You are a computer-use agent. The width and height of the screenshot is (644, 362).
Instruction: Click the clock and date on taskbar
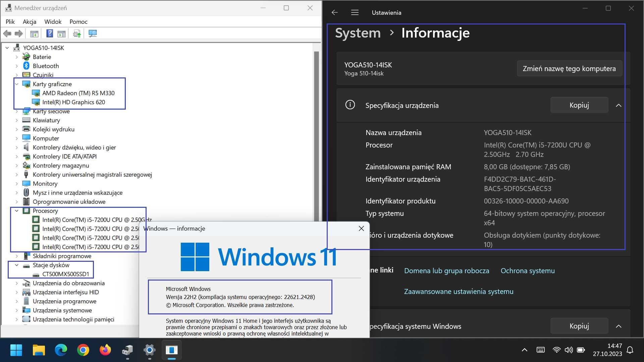tap(607, 350)
